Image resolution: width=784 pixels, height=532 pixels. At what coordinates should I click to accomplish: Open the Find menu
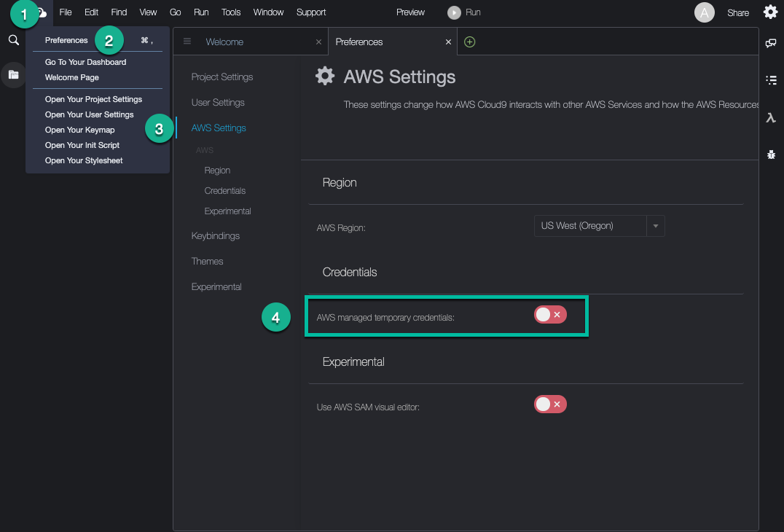coord(119,12)
